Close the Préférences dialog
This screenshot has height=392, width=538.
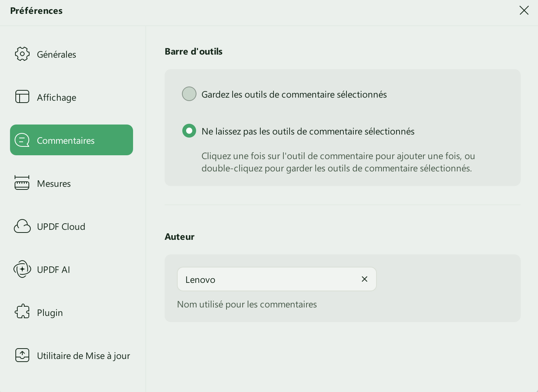524,10
